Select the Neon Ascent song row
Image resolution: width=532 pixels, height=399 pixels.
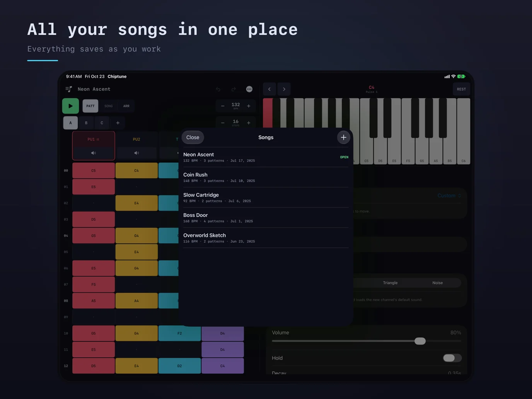pos(266,157)
